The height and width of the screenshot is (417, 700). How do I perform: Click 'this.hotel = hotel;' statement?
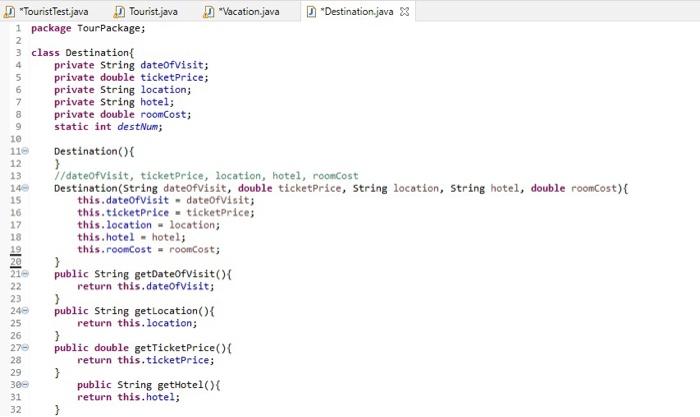tap(131, 237)
